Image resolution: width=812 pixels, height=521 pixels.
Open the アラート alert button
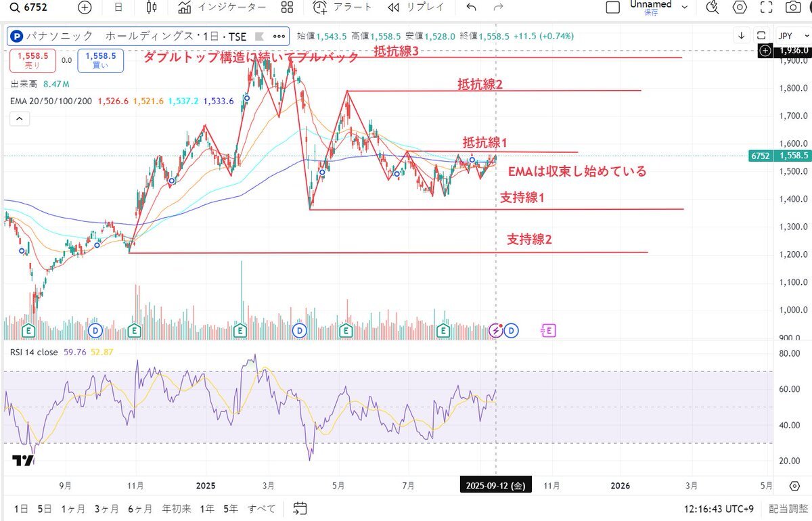(342, 7)
